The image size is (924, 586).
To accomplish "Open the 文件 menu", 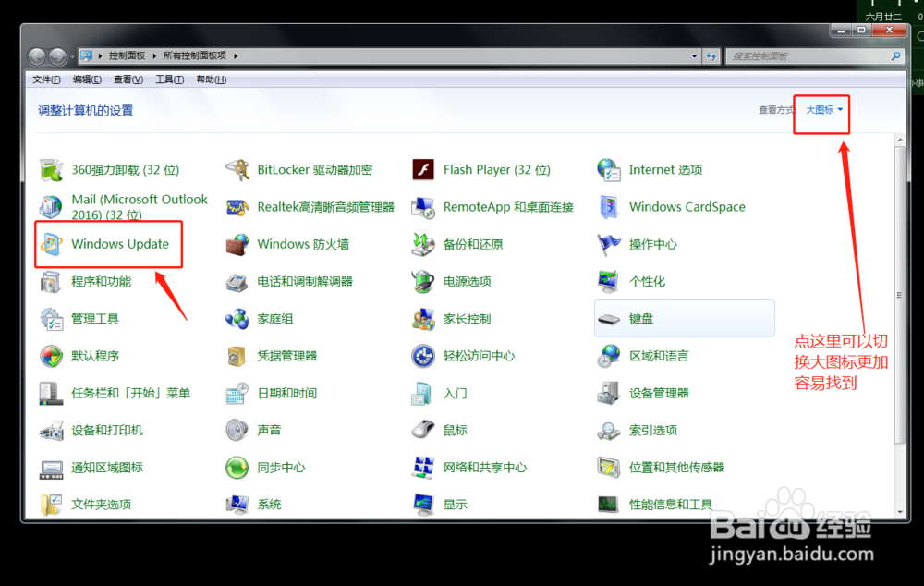I will 45,79.
